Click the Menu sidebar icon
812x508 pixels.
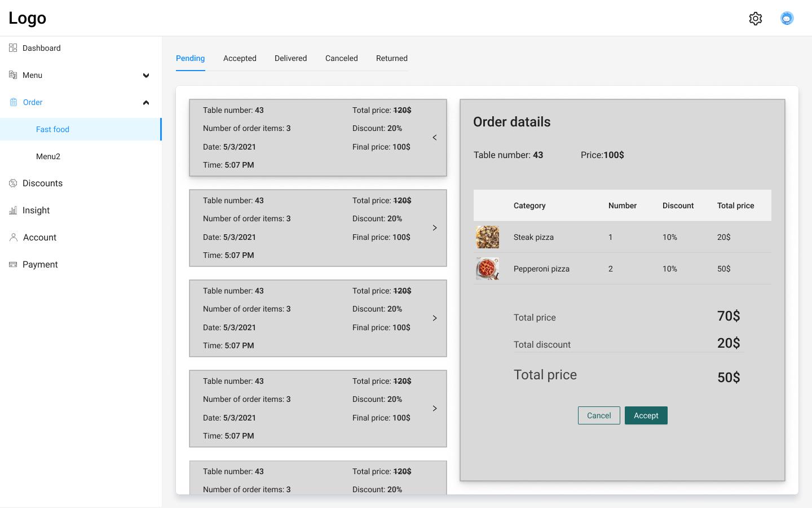[13, 75]
